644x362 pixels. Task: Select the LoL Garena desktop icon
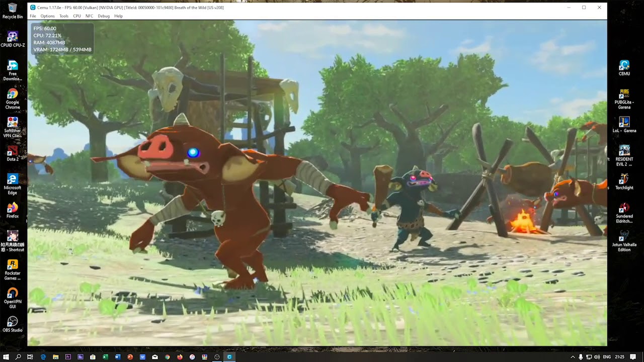point(624,125)
